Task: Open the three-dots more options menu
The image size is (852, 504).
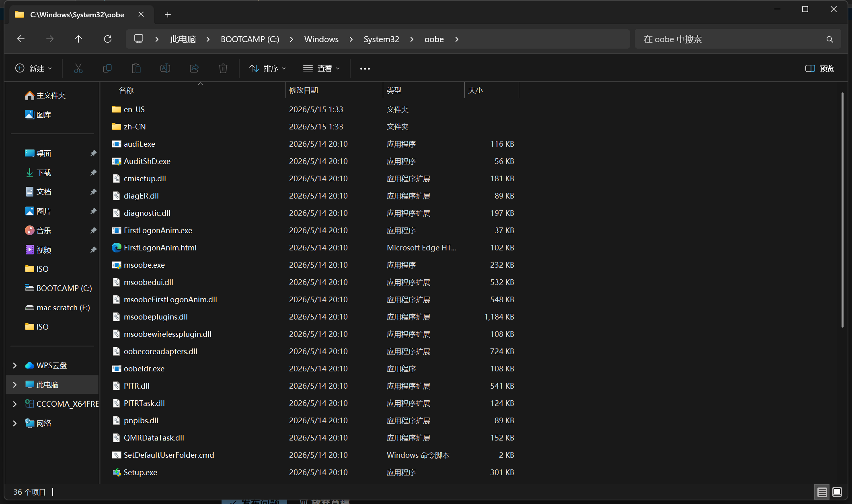Action: pyautogui.click(x=365, y=69)
